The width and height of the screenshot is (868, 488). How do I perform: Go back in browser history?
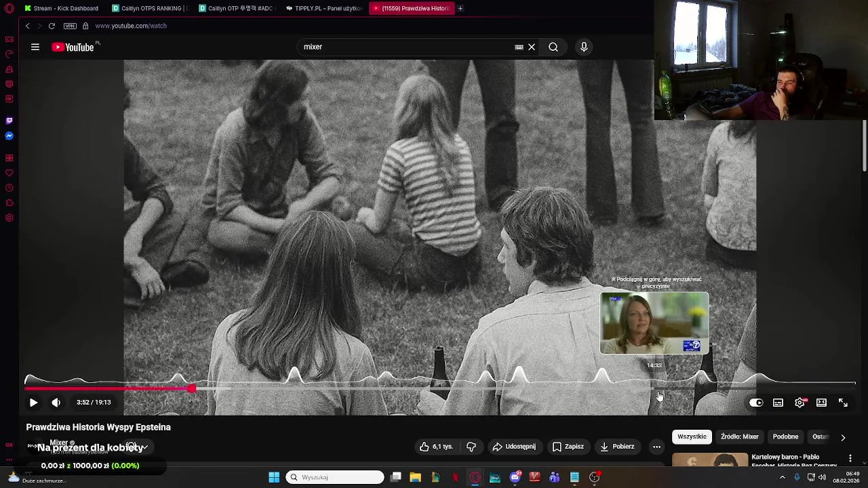28,26
